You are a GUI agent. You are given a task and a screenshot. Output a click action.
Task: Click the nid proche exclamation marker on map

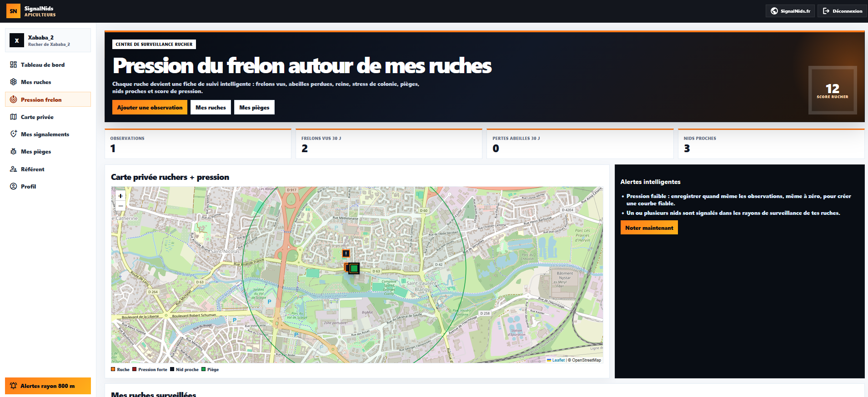tap(346, 253)
